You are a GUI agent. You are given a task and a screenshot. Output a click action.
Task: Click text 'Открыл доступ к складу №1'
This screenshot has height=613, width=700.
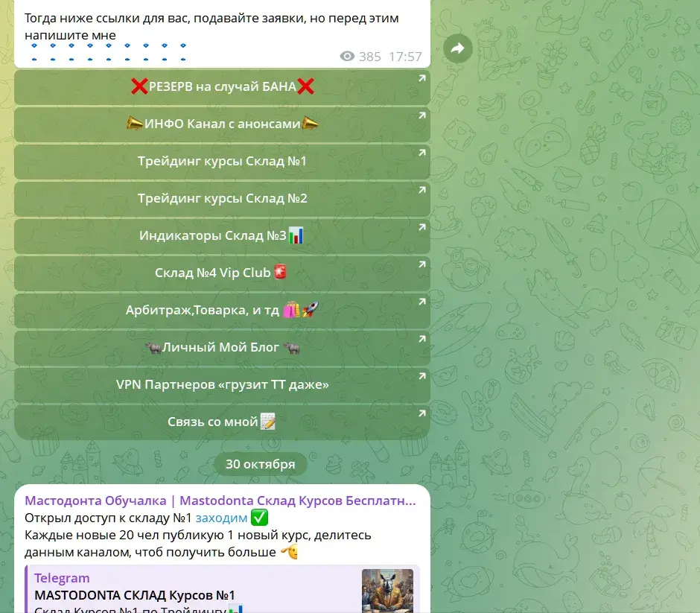click(108, 518)
